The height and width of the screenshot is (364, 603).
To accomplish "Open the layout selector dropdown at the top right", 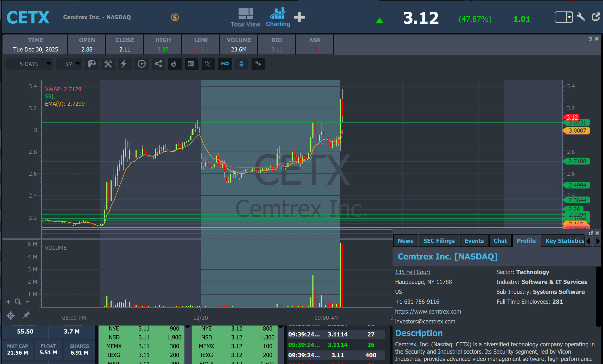I will tap(569, 17).
